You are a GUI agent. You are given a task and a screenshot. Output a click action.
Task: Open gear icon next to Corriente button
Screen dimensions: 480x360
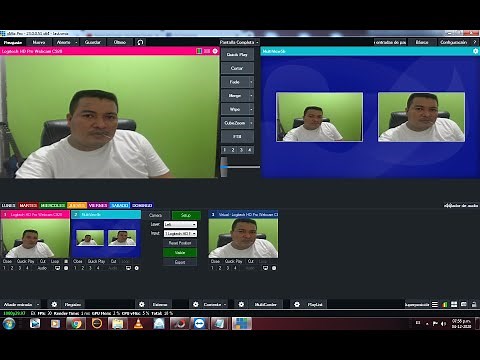(x=196, y=304)
